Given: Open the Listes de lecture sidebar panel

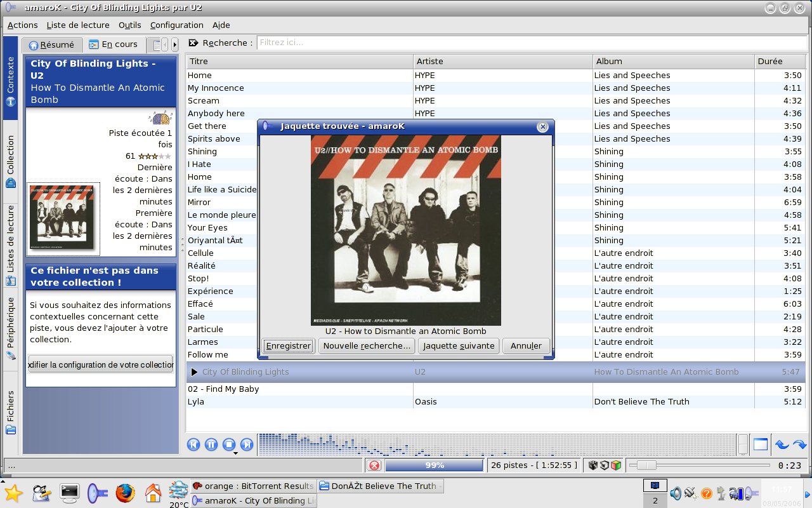Looking at the screenshot, I should 11,244.
